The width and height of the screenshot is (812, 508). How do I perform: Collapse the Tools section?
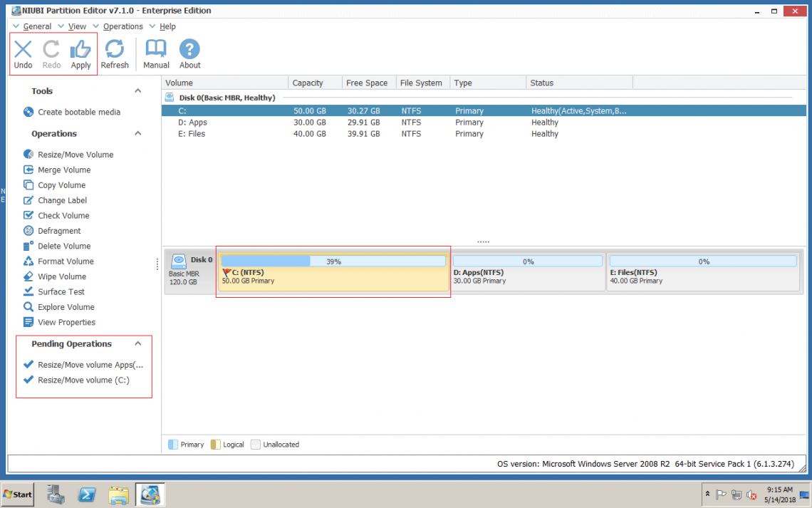pos(138,90)
